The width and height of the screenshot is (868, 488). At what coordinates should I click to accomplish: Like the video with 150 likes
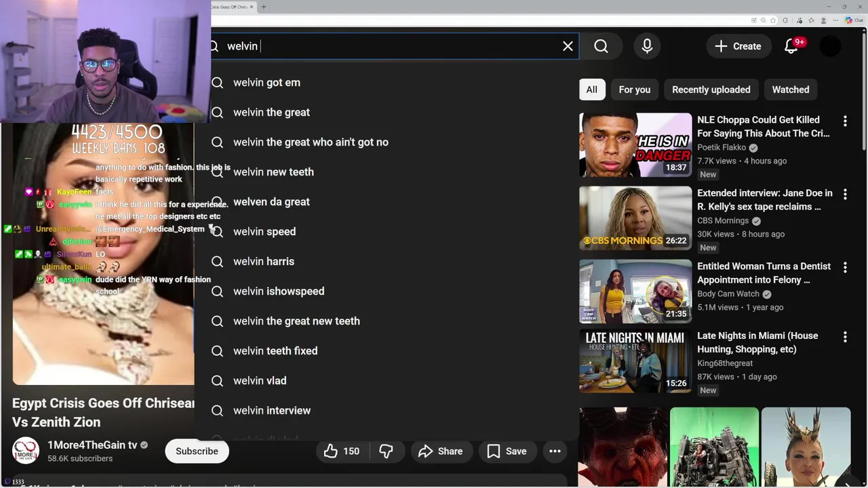coord(342,451)
